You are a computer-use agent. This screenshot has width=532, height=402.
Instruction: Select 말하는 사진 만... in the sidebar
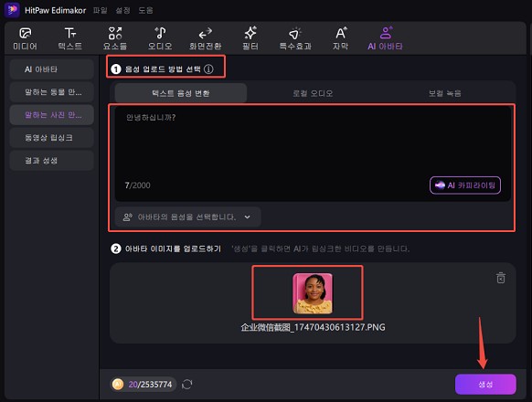pos(51,115)
